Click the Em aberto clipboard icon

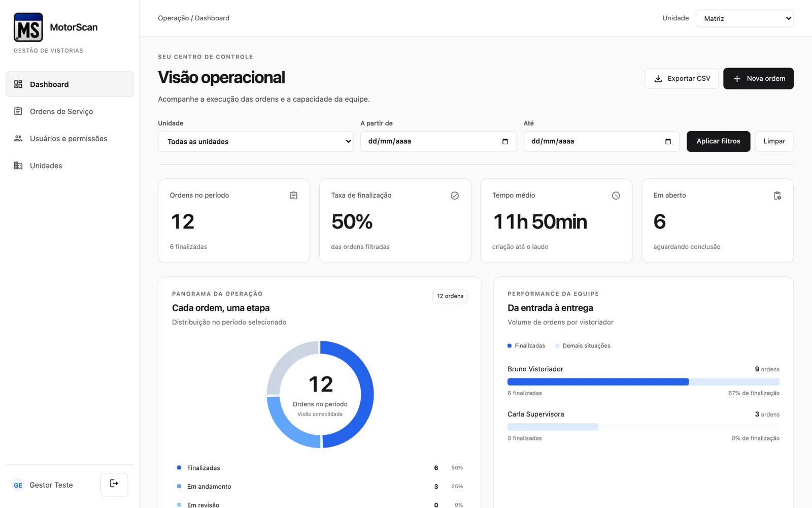[777, 196]
